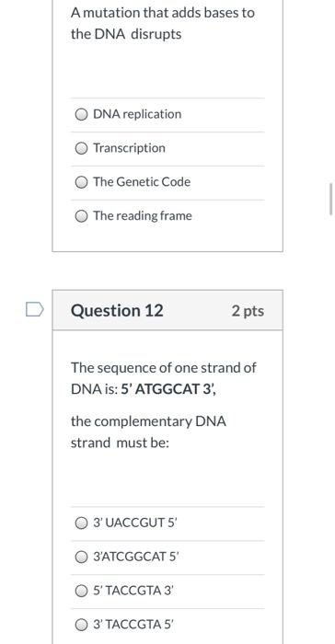Click the bold sequence 5' ATGGCAT 3'
This screenshot has height=644, width=335.
pyautogui.click(x=168, y=388)
